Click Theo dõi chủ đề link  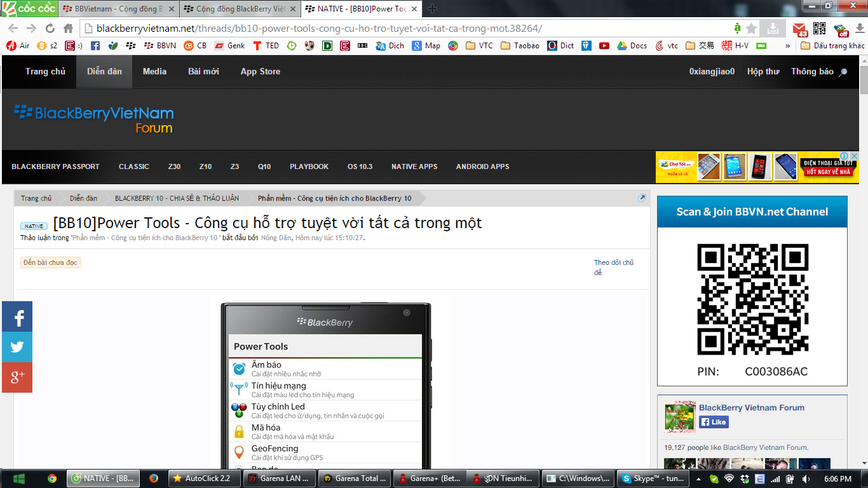pyautogui.click(x=614, y=268)
